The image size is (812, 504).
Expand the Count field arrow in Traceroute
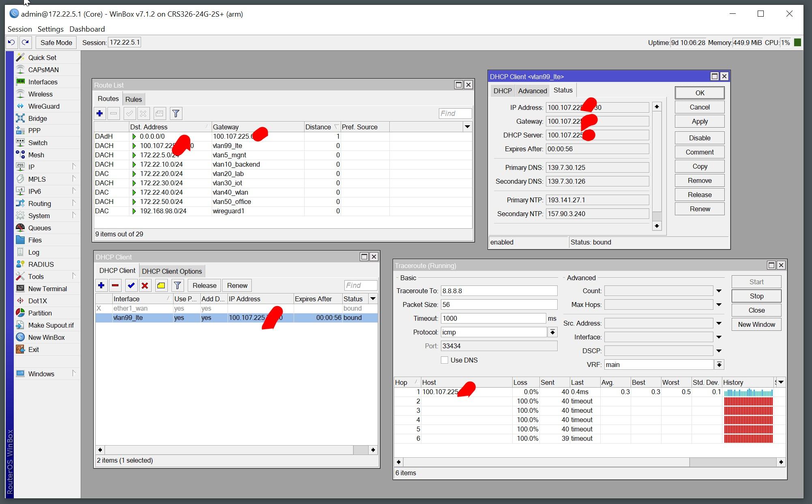pyautogui.click(x=719, y=291)
